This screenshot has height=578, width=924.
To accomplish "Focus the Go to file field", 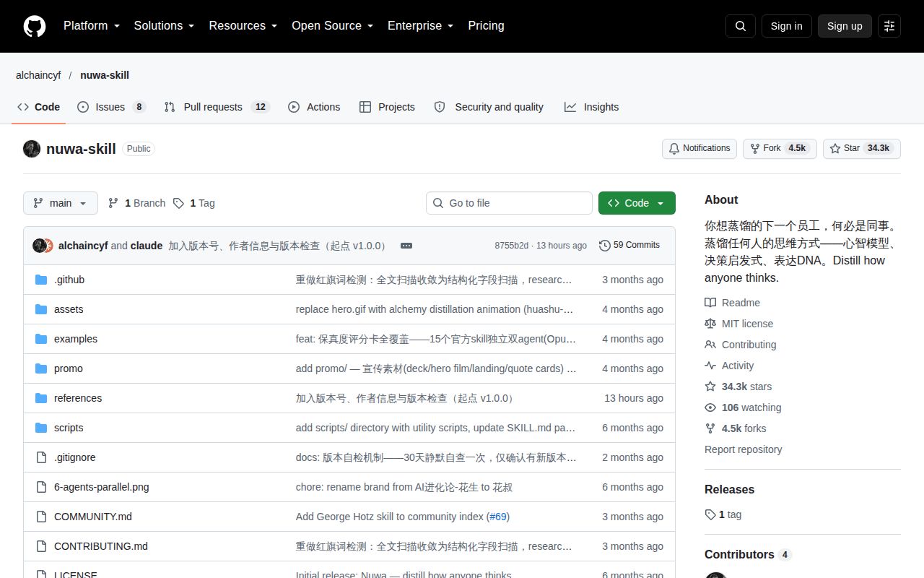I will (x=509, y=203).
